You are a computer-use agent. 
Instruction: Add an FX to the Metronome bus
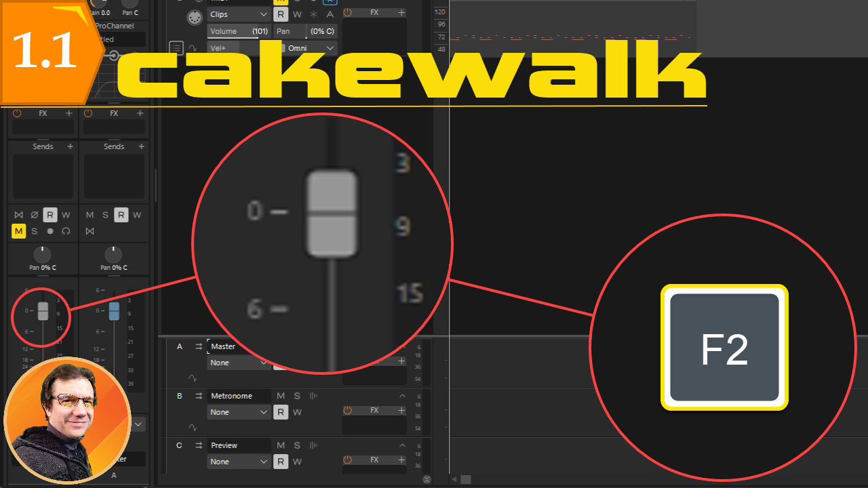pos(401,411)
